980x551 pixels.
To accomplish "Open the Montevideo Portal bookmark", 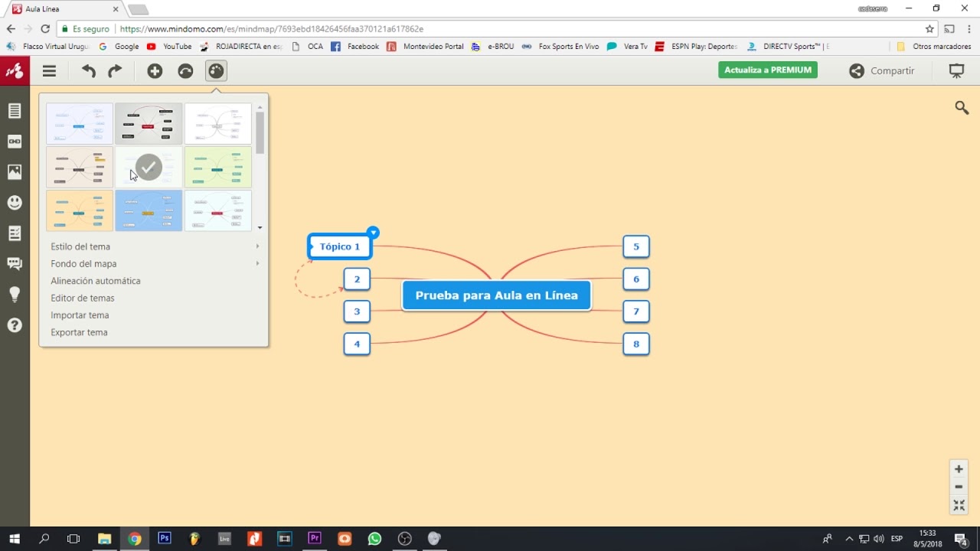I will pos(426,47).
